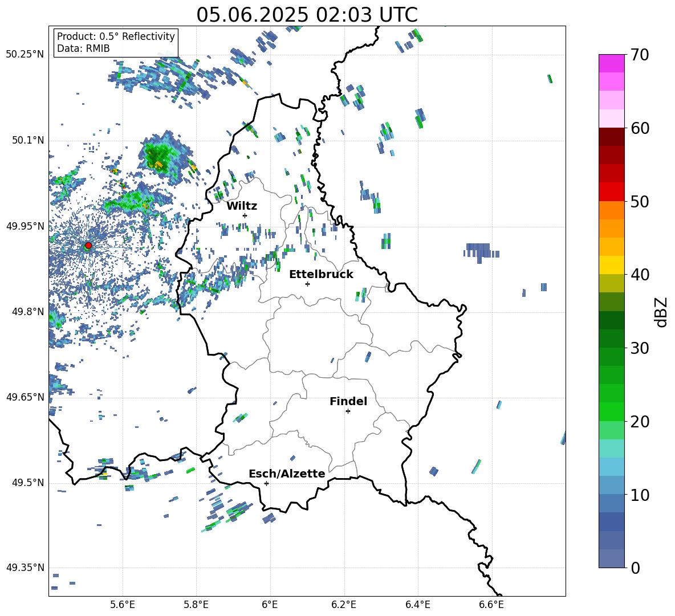Click the dark maroon colorbar segment below 60
This screenshot has height=616, width=675.
(x=611, y=137)
